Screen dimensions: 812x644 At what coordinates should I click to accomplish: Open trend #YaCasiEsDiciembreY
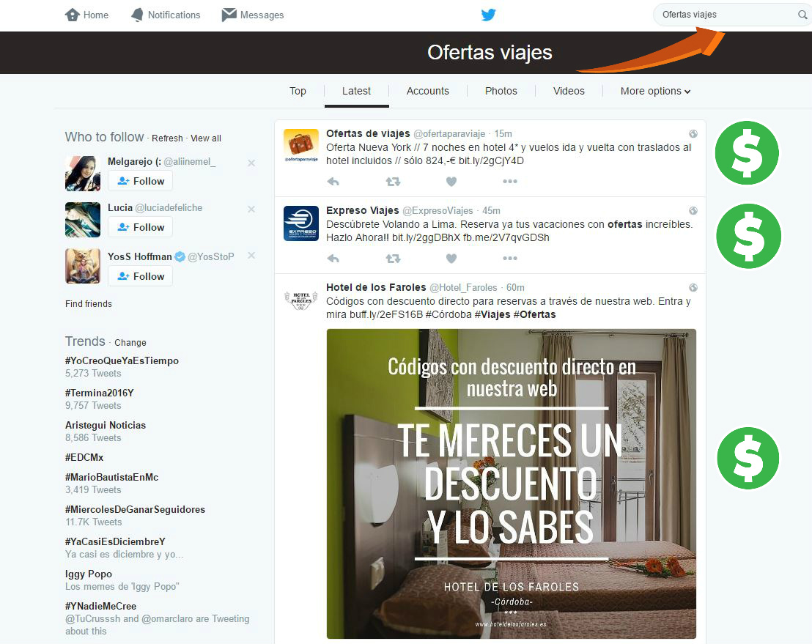pyautogui.click(x=116, y=541)
